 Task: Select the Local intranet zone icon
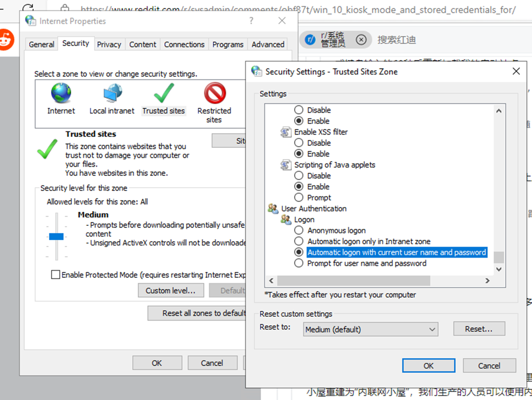coord(111,93)
